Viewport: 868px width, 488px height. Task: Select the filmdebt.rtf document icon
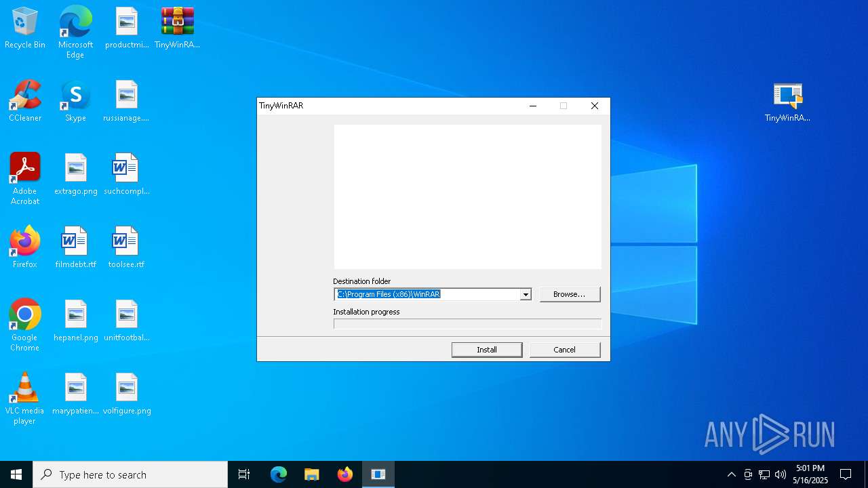click(75, 247)
